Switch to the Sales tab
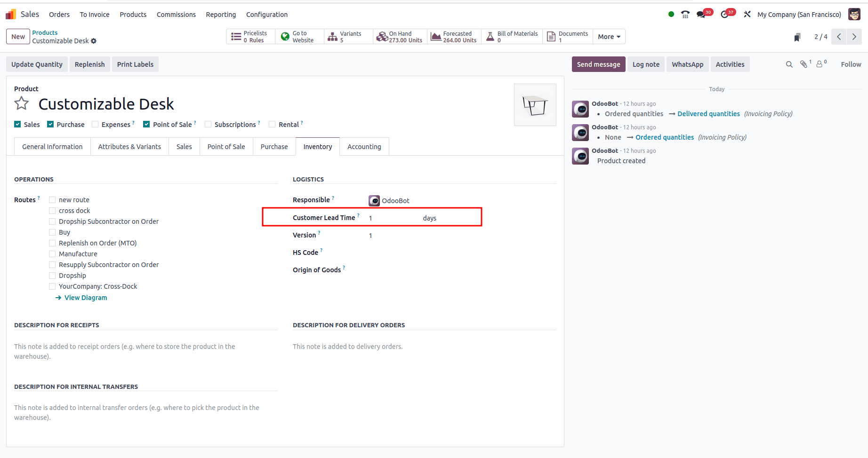Image resolution: width=868 pixels, height=458 pixels. 184,147
